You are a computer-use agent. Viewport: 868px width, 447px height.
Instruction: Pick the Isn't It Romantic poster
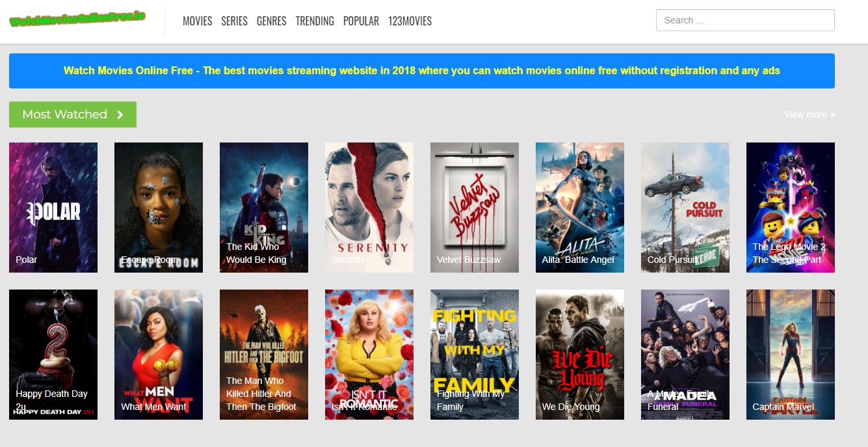coord(369,354)
